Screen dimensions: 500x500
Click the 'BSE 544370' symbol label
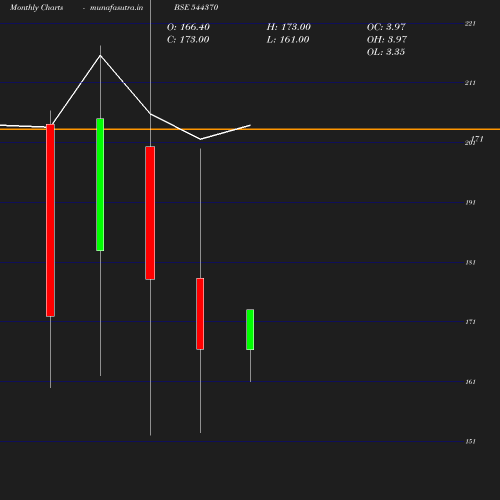[196, 7]
